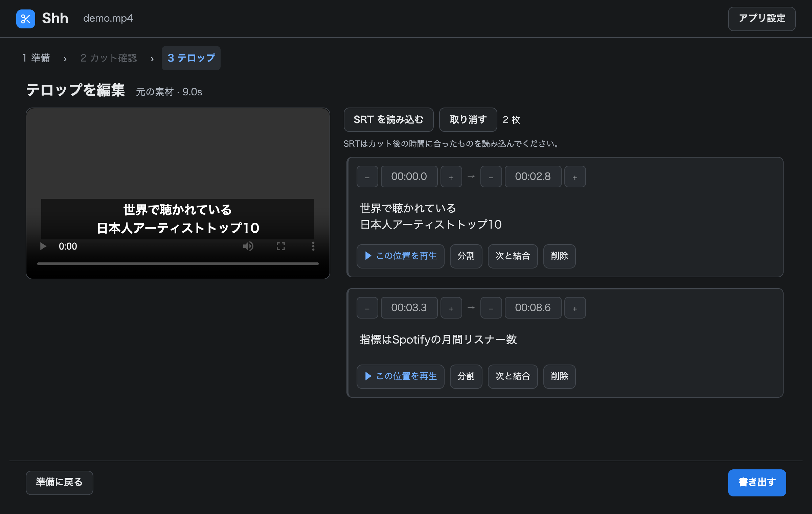Play from position of the Spotify caption
This screenshot has height=514, width=812.
point(401,376)
